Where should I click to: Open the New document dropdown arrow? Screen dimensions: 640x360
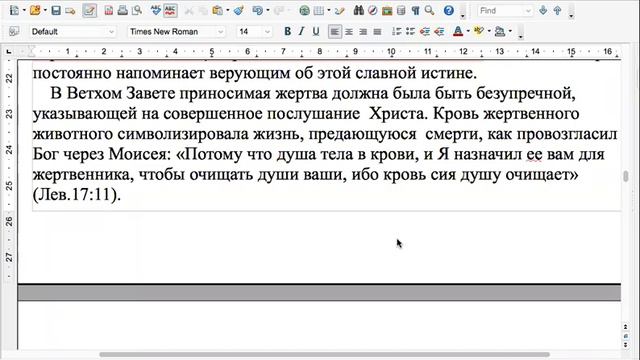pos(24,11)
